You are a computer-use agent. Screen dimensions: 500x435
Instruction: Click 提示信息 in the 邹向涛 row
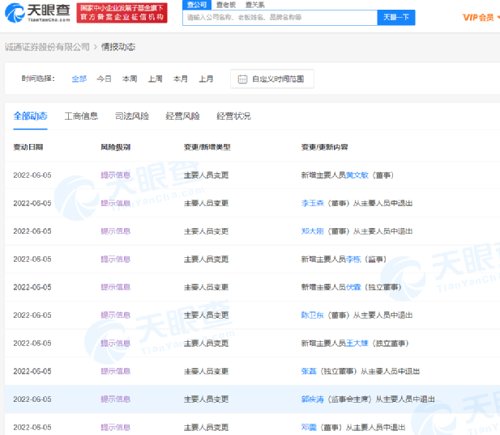coord(116,399)
